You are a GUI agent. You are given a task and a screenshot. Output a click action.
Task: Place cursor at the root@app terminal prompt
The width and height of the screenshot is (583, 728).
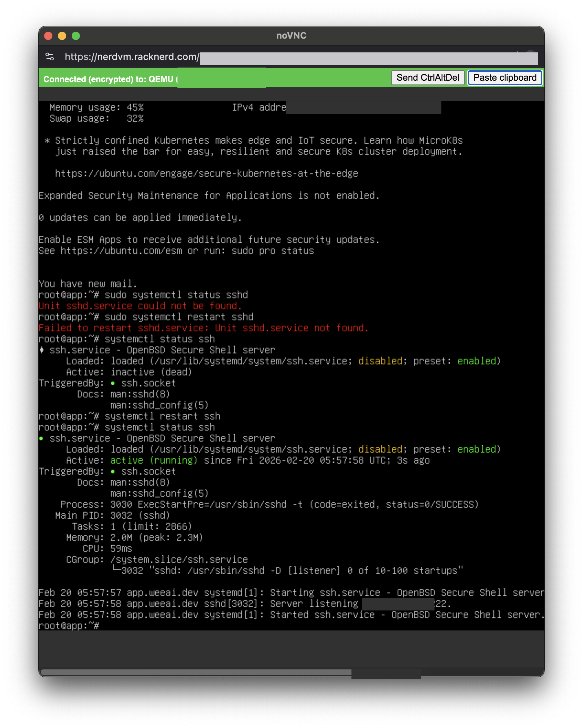[69, 626]
